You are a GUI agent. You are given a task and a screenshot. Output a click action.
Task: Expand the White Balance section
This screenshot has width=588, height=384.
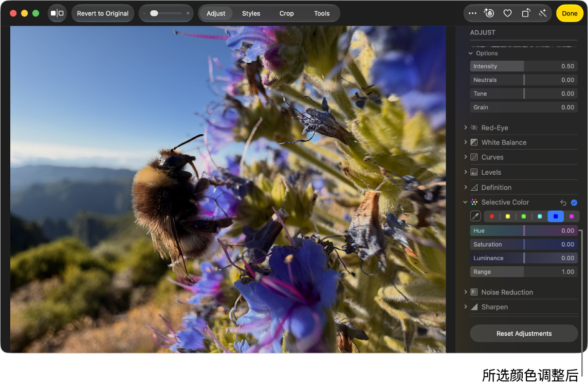pos(465,142)
